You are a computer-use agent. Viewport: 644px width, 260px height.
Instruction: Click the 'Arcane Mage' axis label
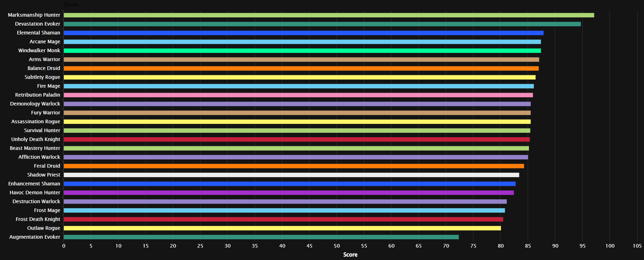pos(45,42)
